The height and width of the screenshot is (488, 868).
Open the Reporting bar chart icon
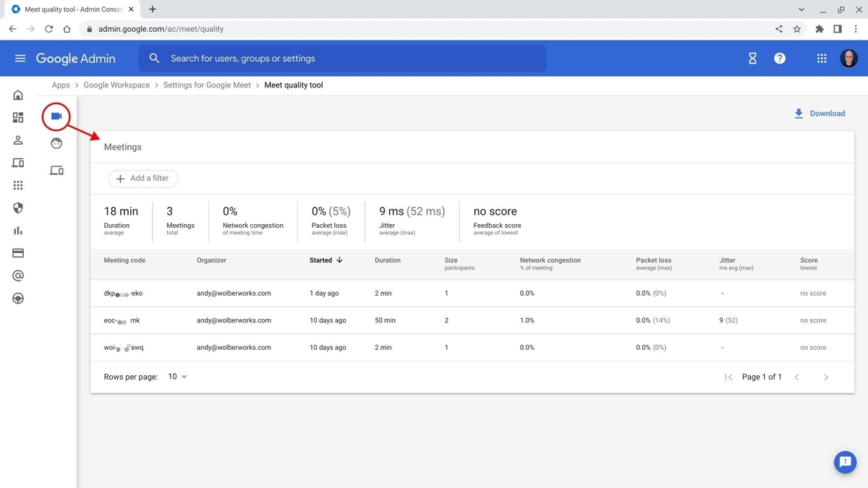pyautogui.click(x=17, y=230)
